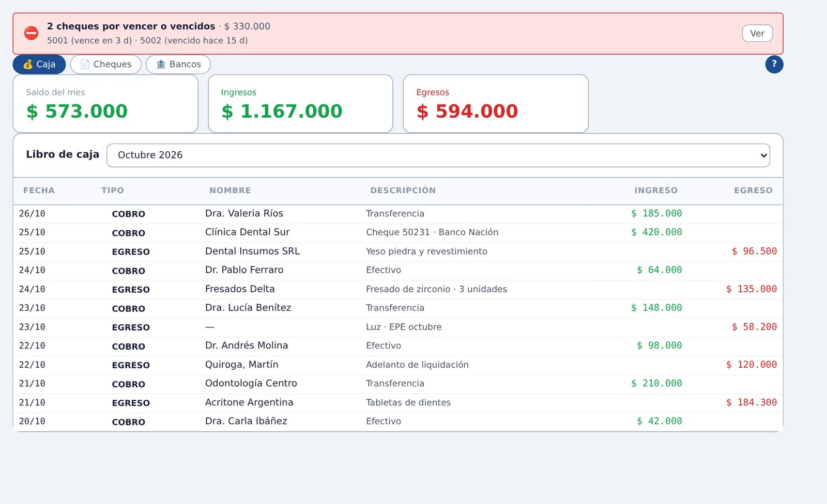The height and width of the screenshot is (504, 827).
Task: Select Odontología Centro name
Action: click(251, 384)
